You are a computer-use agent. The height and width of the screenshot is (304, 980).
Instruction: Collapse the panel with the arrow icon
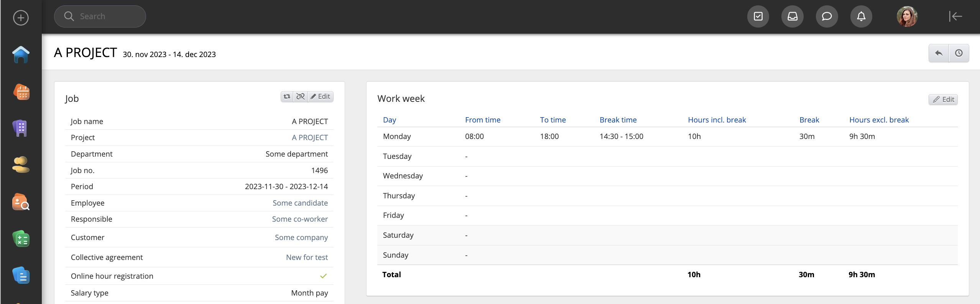pos(955,16)
